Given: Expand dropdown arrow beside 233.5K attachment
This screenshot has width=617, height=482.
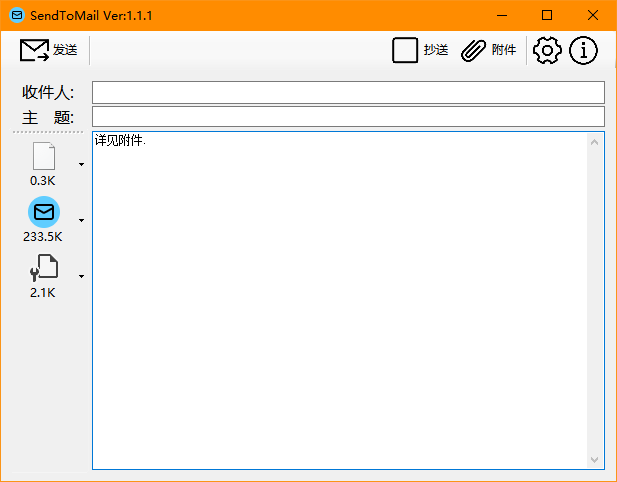Looking at the screenshot, I should 81,220.
